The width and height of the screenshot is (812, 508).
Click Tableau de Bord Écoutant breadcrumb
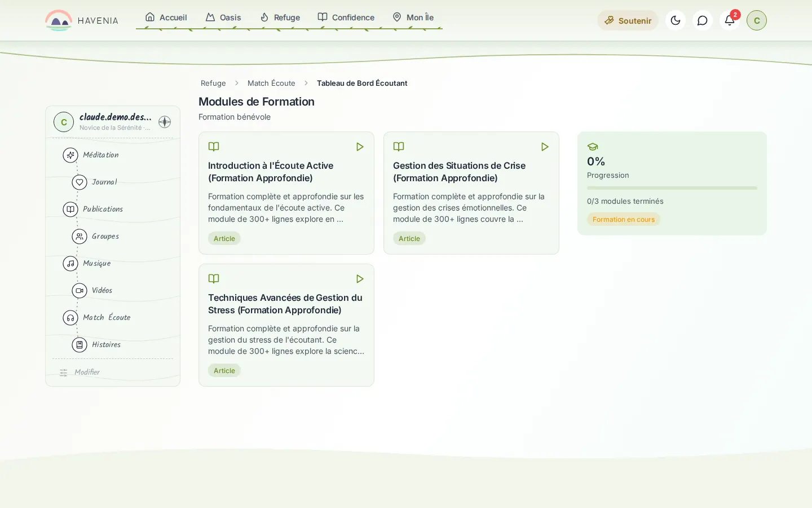pyautogui.click(x=362, y=83)
